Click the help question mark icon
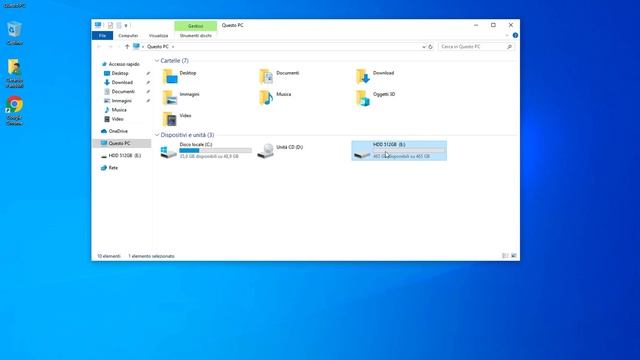This screenshot has height=360, width=640. click(515, 36)
